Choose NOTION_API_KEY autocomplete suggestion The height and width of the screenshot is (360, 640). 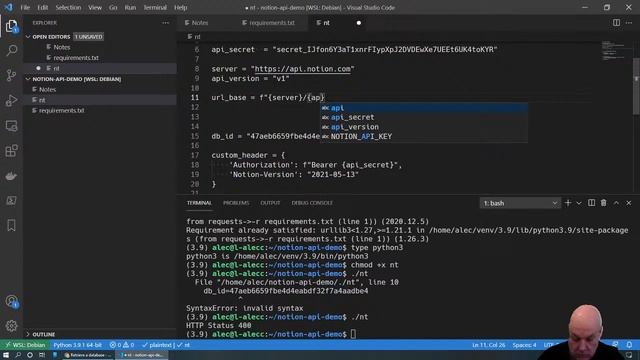(424, 136)
